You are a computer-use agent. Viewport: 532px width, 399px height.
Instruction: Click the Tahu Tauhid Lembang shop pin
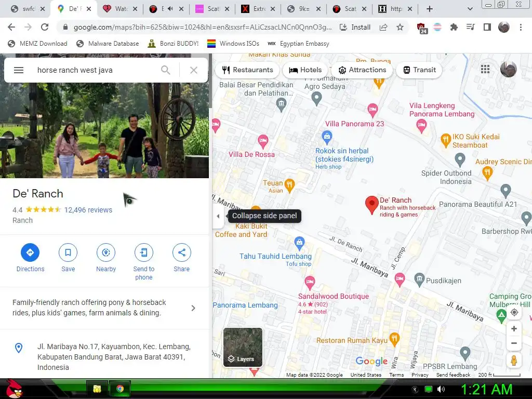pos(299,243)
